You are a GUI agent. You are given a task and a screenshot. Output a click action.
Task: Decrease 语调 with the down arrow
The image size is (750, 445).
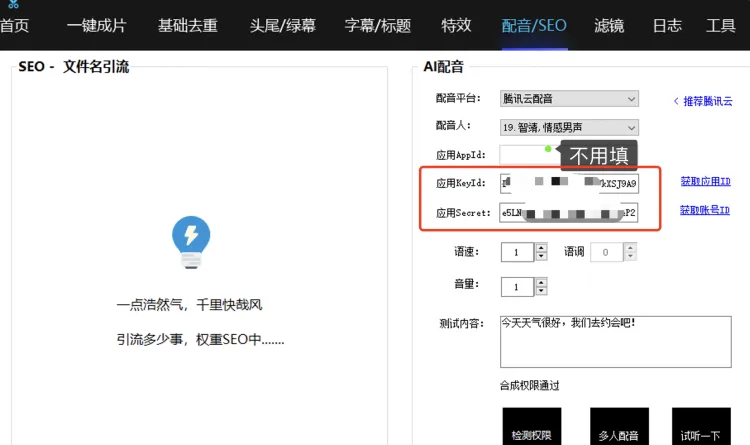point(630,256)
